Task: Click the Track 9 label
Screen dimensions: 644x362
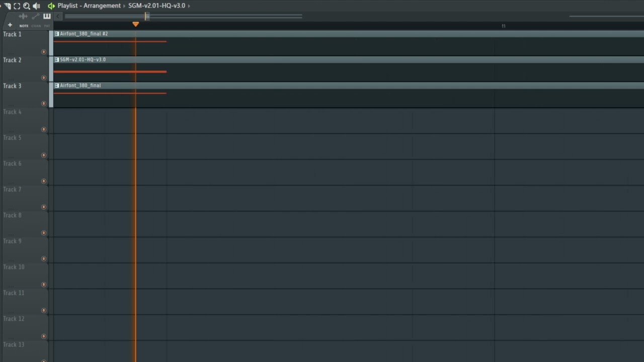Action: click(x=13, y=241)
